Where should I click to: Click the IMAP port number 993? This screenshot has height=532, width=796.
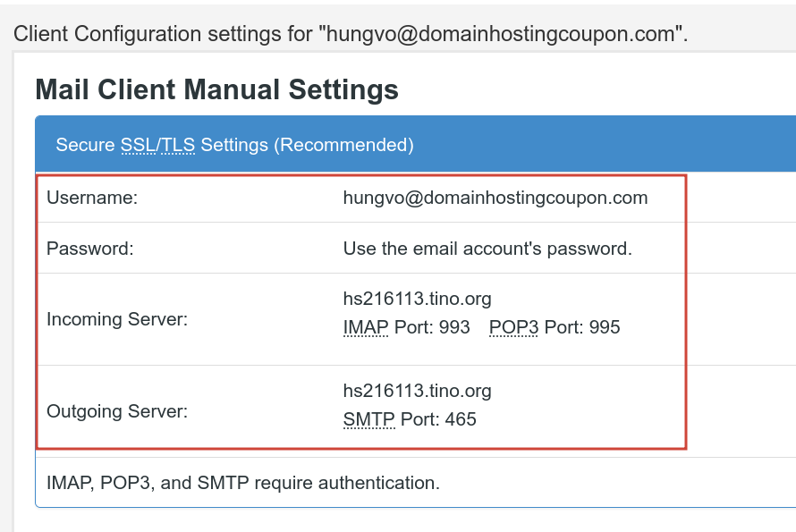click(x=454, y=327)
